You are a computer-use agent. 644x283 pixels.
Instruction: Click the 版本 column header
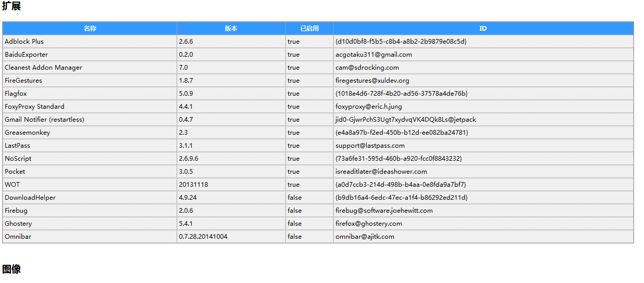pyautogui.click(x=231, y=29)
